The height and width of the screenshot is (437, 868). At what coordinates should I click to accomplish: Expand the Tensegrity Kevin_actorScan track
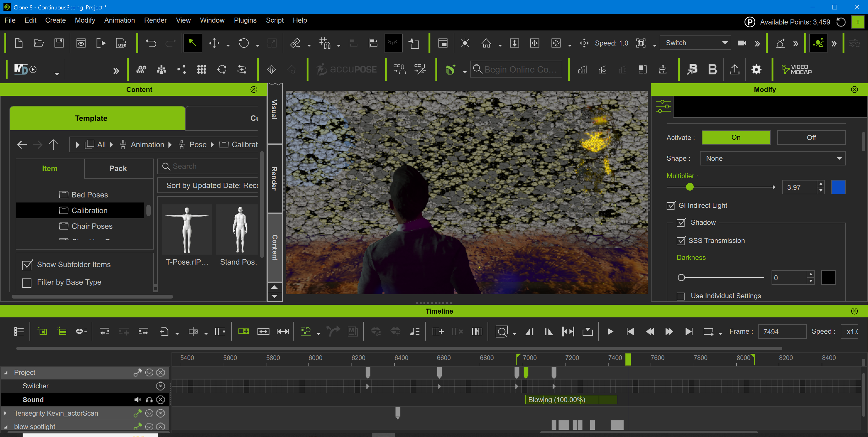[5, 413]
